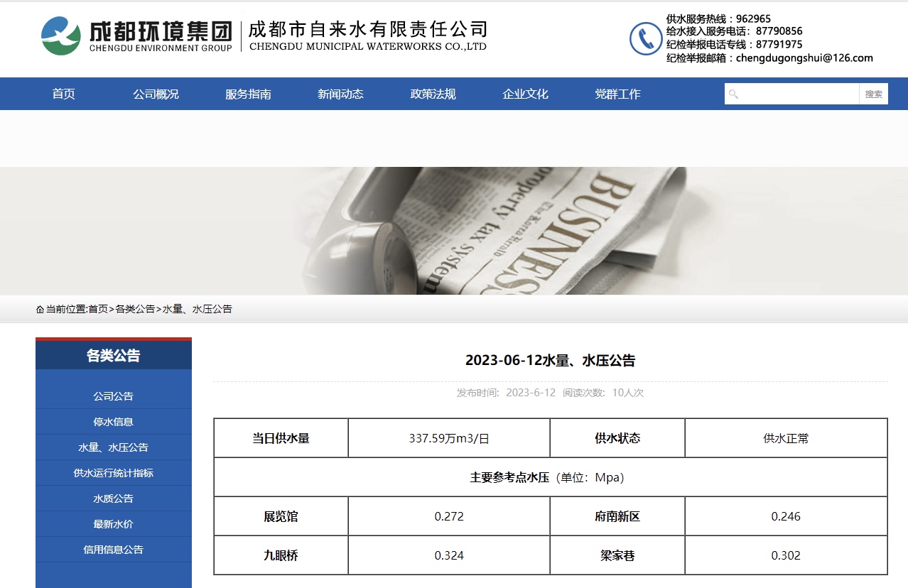Click the 给水接入服务电话 87790856 text
908x588 pixels.
point(735,31)
